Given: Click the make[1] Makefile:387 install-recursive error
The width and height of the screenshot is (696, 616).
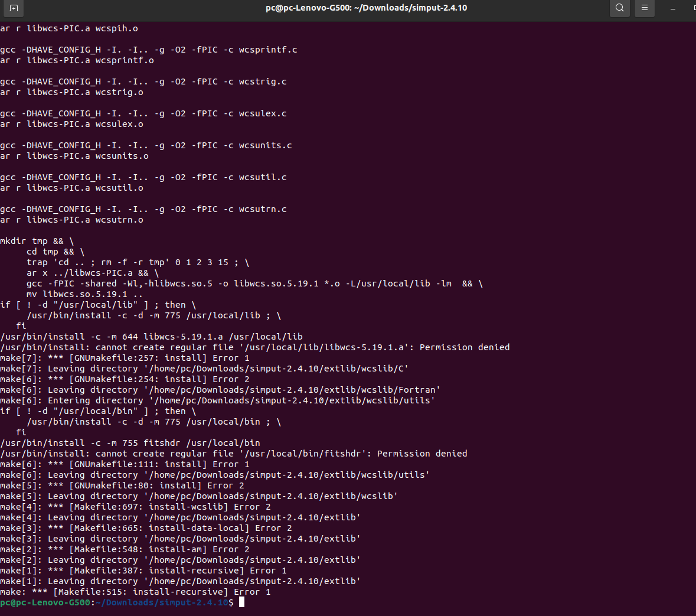Looking at the screenshot, I should [x=143, y=571].
